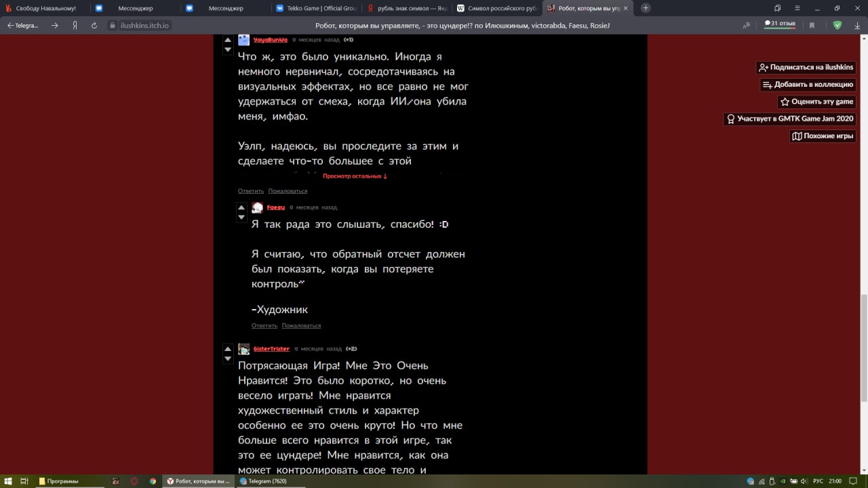Report YayaBunWa's comment via 'Пожаловаться'

tap(288, 191)
